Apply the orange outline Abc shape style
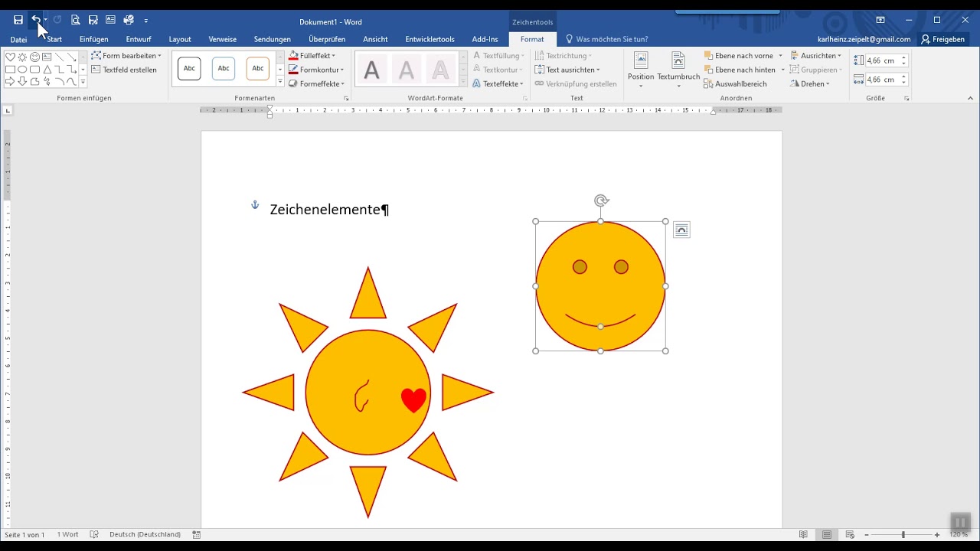 coord(258,68)
